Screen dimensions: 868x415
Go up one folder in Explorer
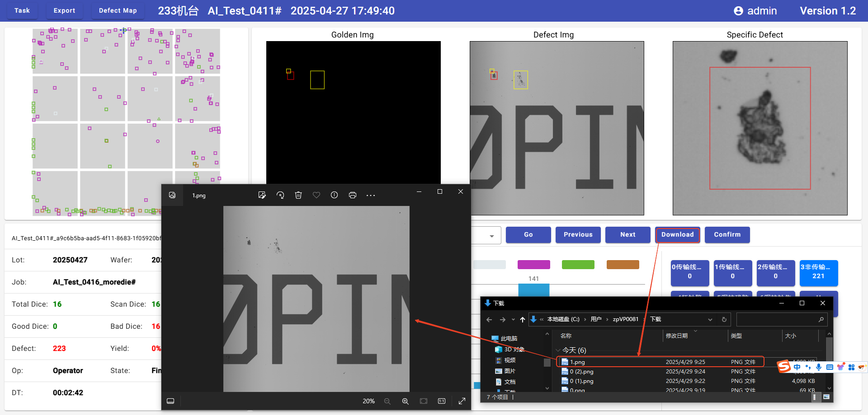(x=523, y=319)
